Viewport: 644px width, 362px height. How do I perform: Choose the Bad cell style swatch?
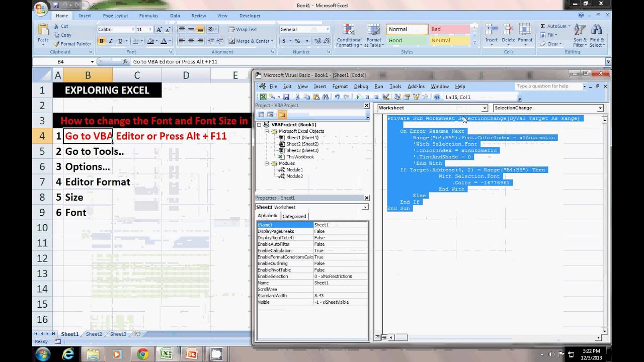coord(449,29)
